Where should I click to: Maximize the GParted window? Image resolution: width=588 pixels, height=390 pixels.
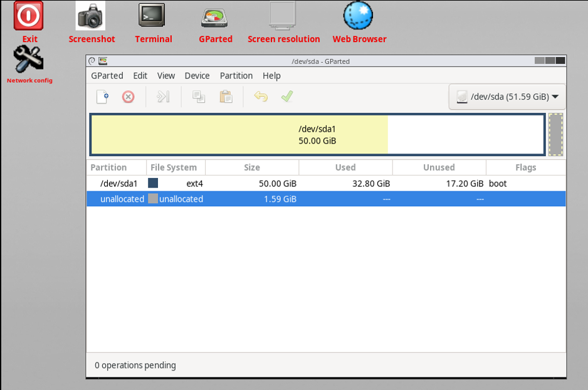(x=550, y=61)
